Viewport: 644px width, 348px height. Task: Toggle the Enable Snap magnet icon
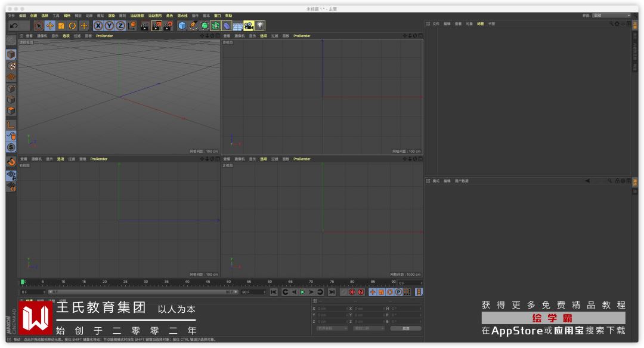(11, 162)
